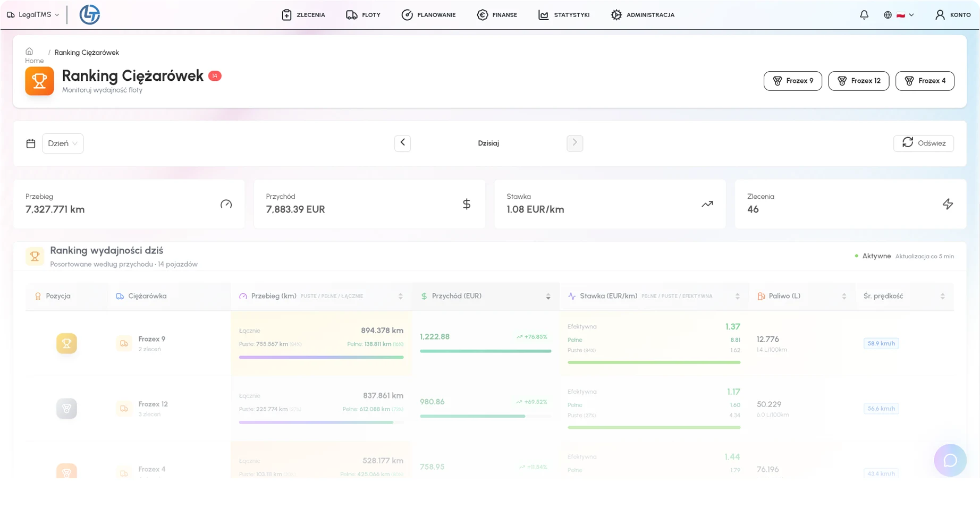
Task: Click the notifications bell icon
Action: pyautogui.click(x=864, y=15)
